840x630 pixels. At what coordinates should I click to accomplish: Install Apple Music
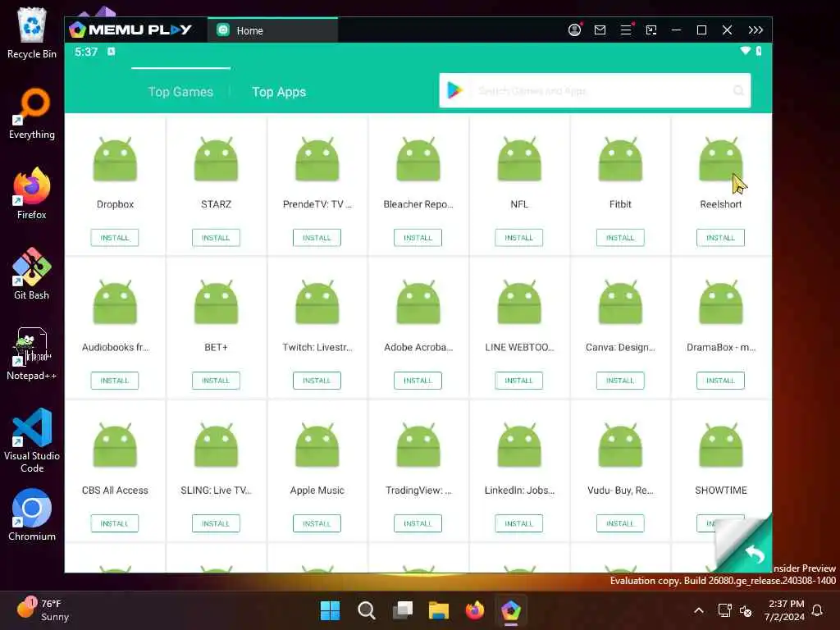click(x=317, y=523)
